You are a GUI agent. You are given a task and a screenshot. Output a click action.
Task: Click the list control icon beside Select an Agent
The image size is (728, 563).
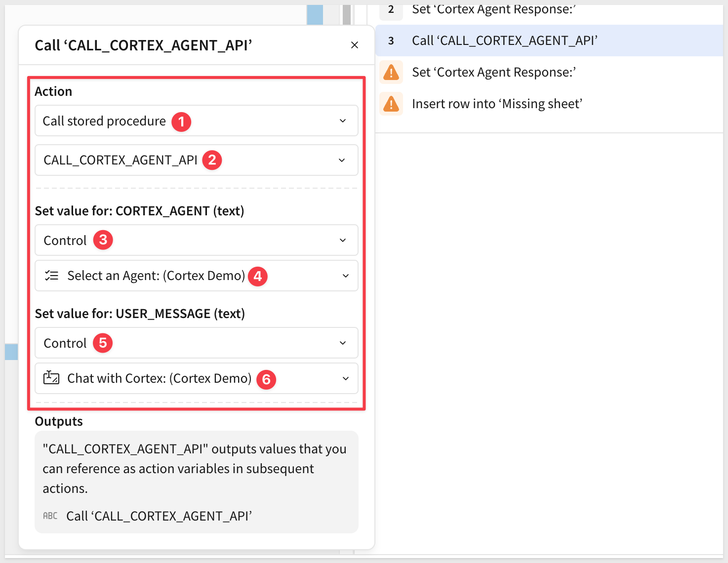51,276
